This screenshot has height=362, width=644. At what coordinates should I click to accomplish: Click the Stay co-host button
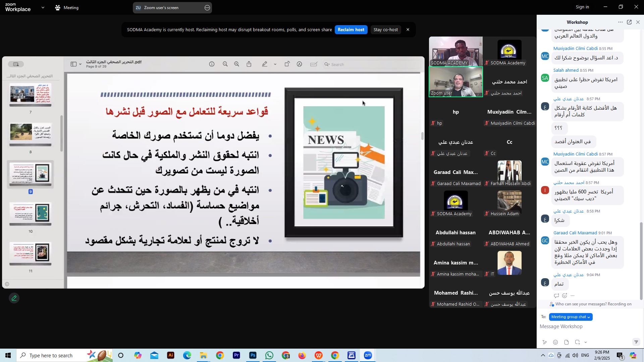click(385, 29)
